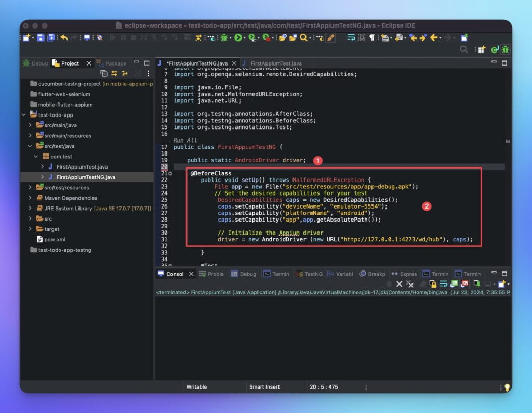532x413 pixels.
Task: Click the Save toolbar icon
Action: pos(41,37)
